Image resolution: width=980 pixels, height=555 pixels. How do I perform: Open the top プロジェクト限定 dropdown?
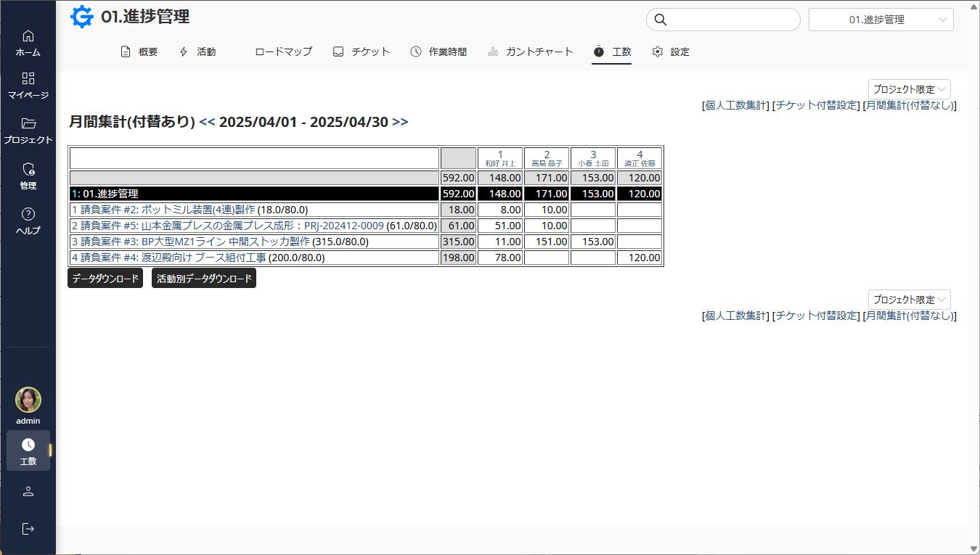click(909, 89)
